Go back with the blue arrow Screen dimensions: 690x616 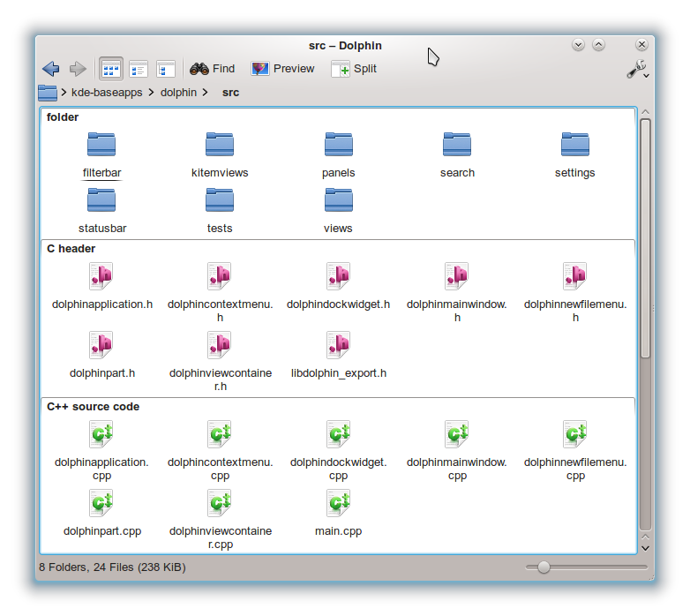(x=51, y=69)
